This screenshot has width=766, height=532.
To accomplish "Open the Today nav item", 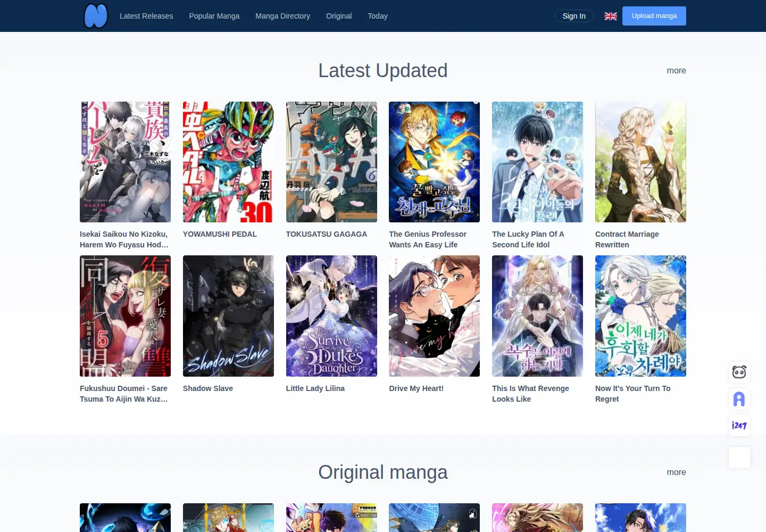I will (x=378, y=16).
